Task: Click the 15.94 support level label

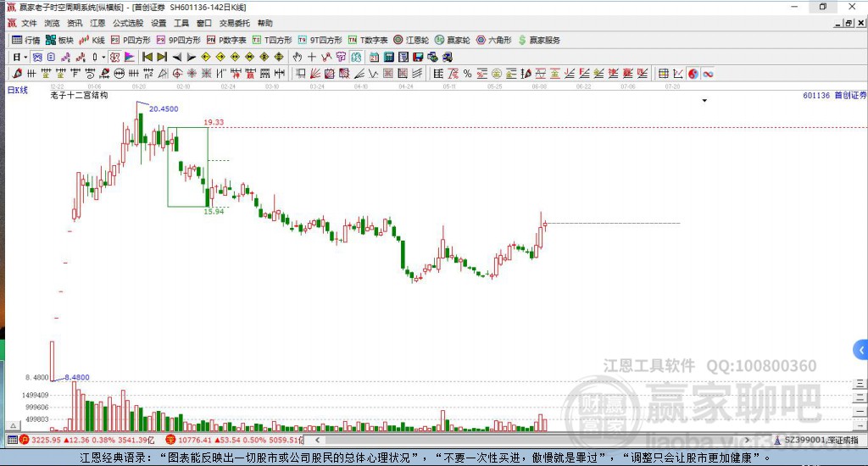Action: (214, 212)
